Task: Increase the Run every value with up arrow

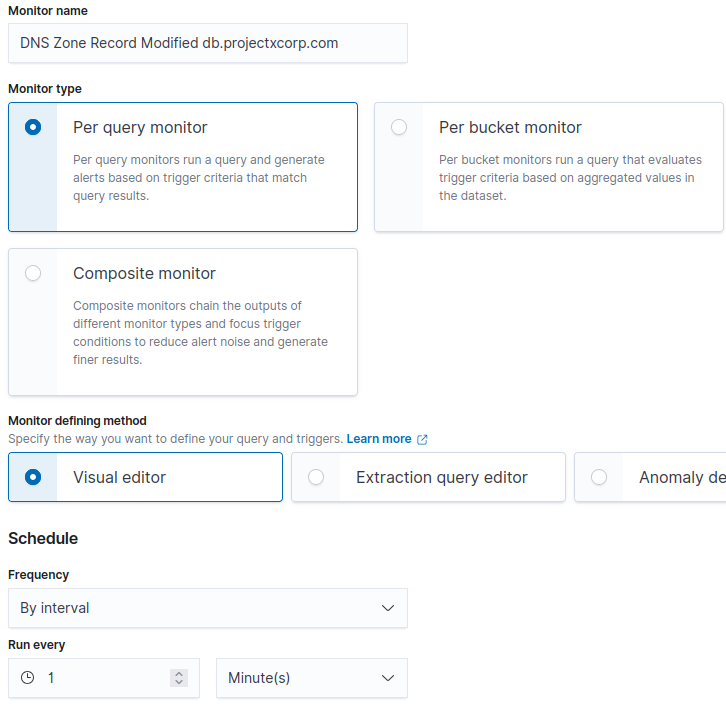Action: 179,674
